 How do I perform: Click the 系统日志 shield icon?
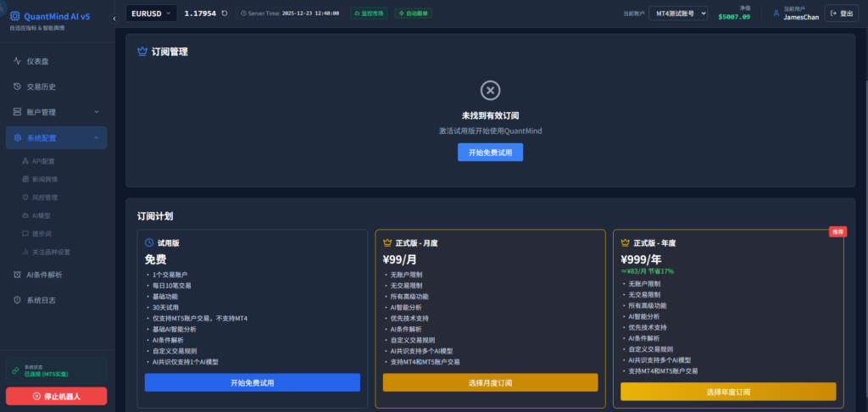(x=18, y=300)
